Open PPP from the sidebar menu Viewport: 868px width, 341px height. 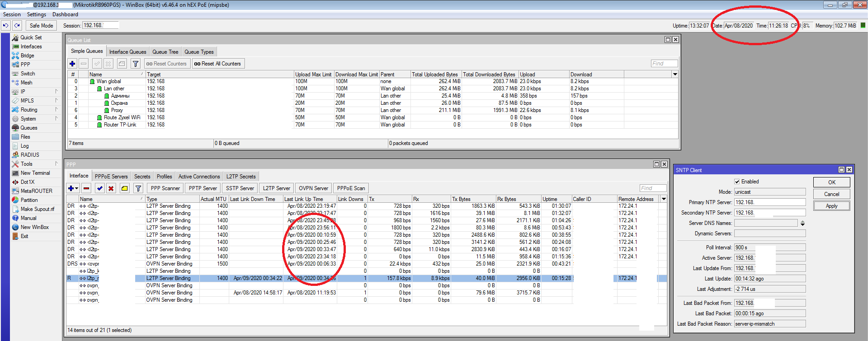[x=25, y=65]
